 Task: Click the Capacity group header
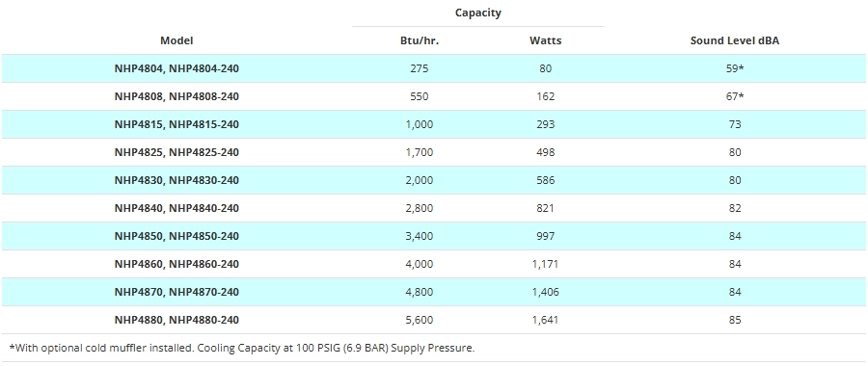click(478, 13)
